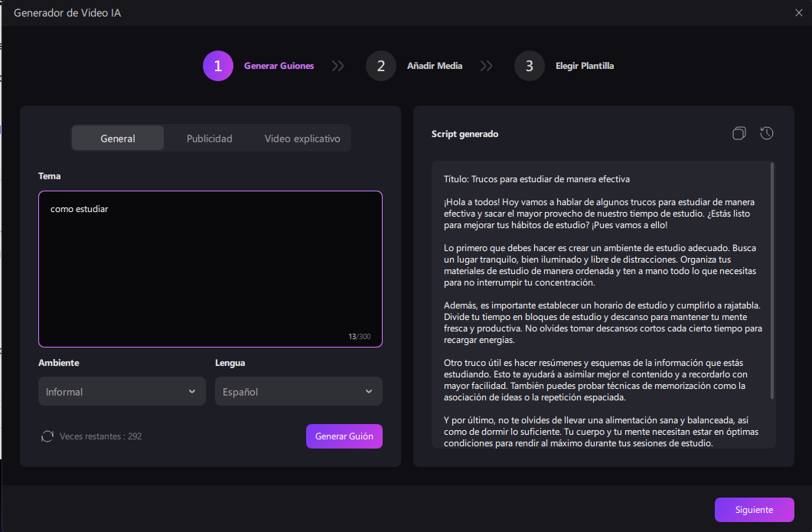812x532 pixels.
Task: Expand the Lengua dropdown showing Español
Action: (298, 391)
